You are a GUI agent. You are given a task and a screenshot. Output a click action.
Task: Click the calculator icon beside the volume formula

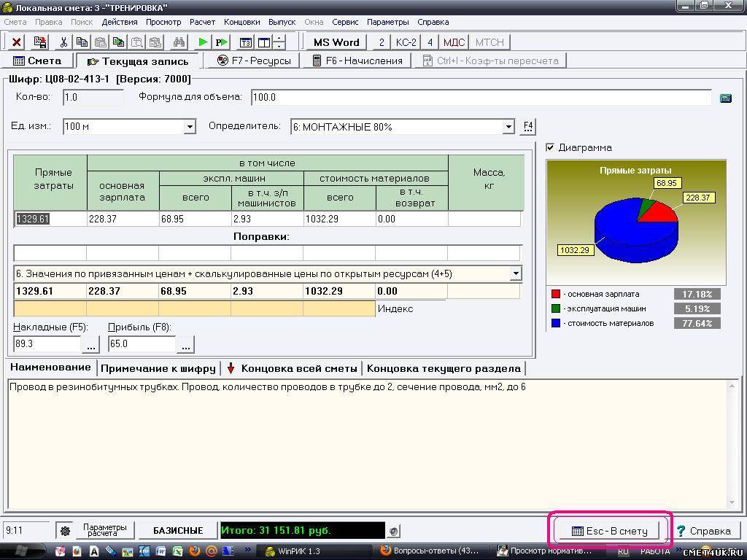tap(725, 98)
